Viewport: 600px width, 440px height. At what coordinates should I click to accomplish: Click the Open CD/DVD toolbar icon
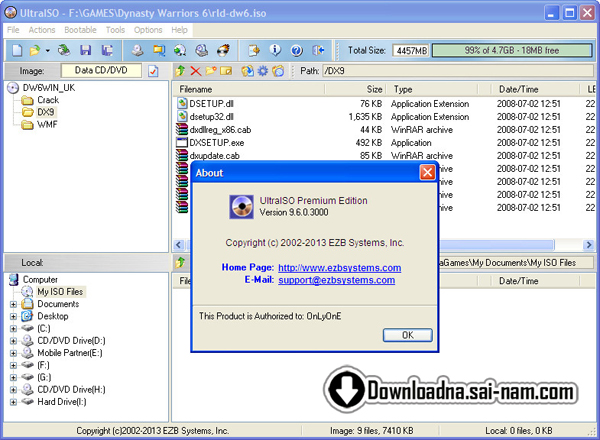point(64,50)
